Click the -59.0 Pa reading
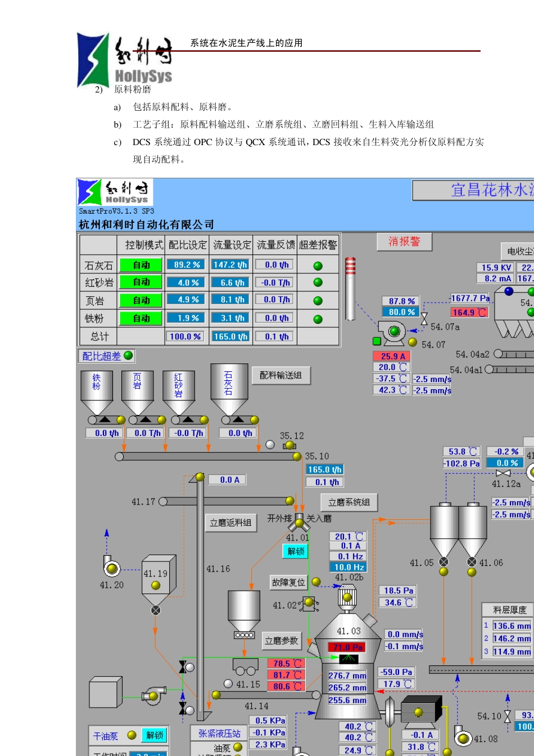This screenshot has width=534, height=756. coord(397,672)
